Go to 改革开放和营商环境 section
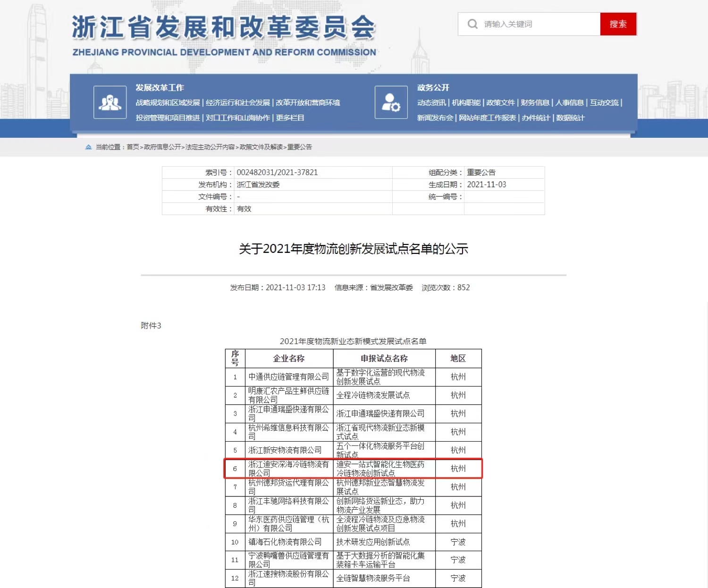This screenshot has width=708, height=588. 308,103
